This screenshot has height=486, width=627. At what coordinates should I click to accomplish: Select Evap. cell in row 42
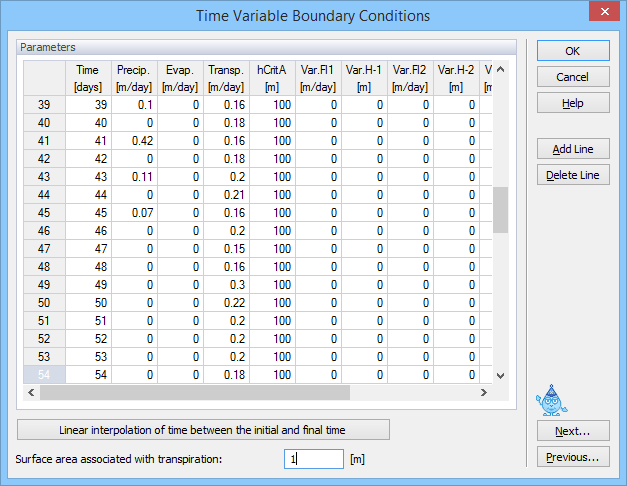click(x=180, y=158)
